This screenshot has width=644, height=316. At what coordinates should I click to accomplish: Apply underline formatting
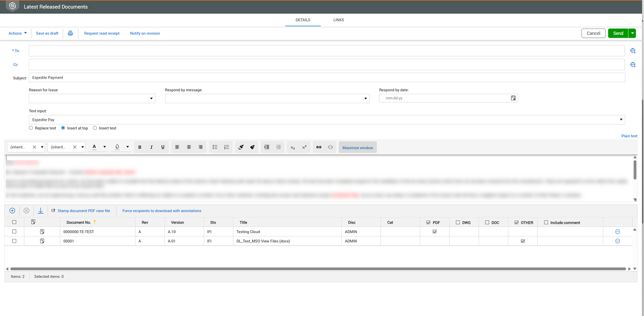163,147
